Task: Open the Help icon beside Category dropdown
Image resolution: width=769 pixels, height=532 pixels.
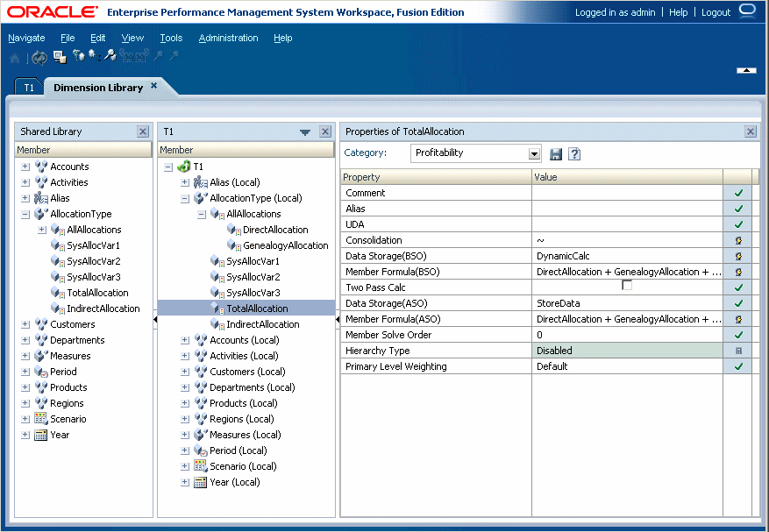Action: [x=574, y=154]
